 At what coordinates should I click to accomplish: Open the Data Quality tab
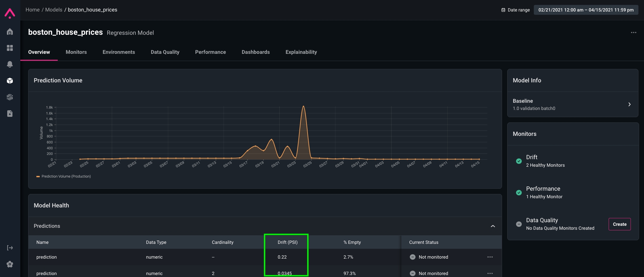165,52
